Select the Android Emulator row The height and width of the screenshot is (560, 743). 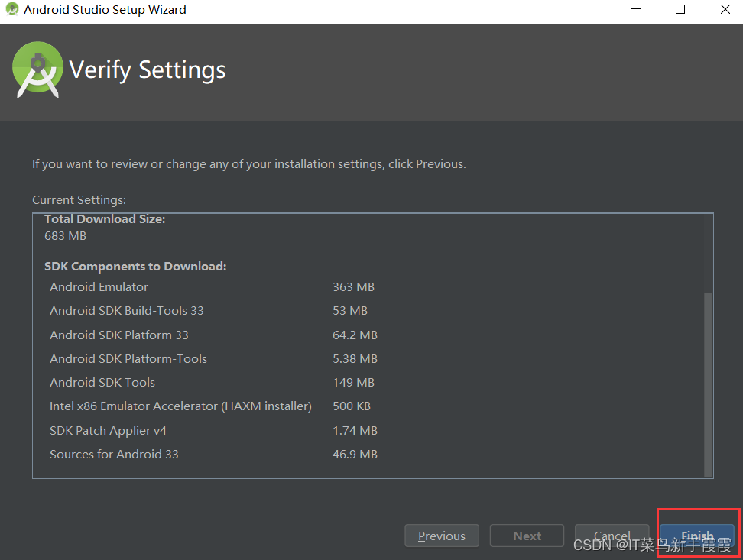[213, 286]
